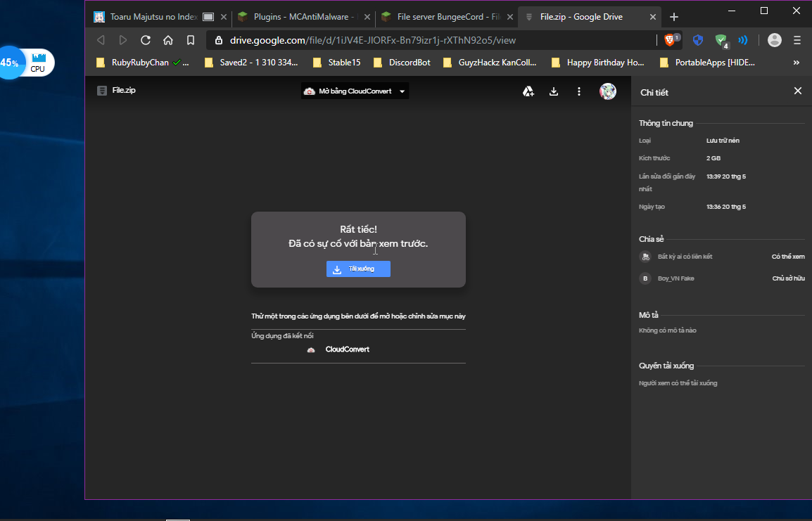Image resolution: width=812 pixels, height=521 pixels.
Task: Open the browser hamburger main menu
Action: click(797, 40)
